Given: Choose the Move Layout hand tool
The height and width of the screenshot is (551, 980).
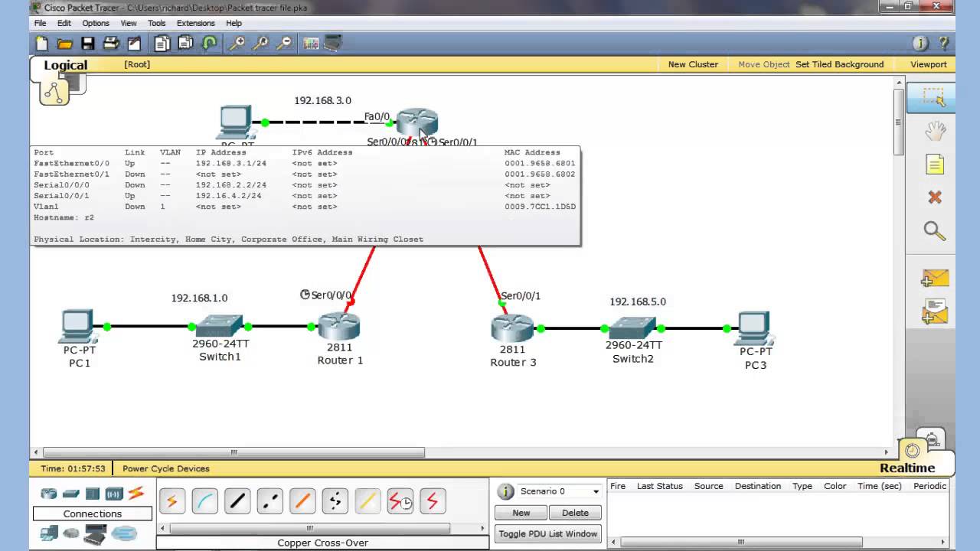Looking at the screenshot, I should [x=935, y=132].
